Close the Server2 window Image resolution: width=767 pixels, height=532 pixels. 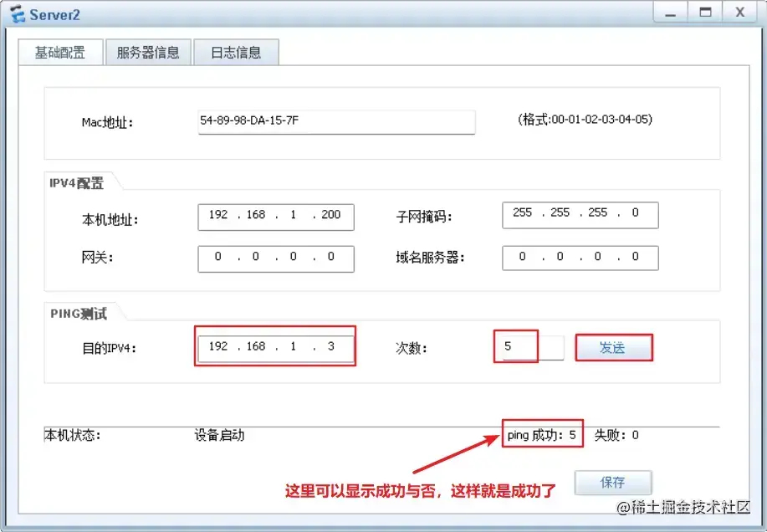click(x=740, y=13)
